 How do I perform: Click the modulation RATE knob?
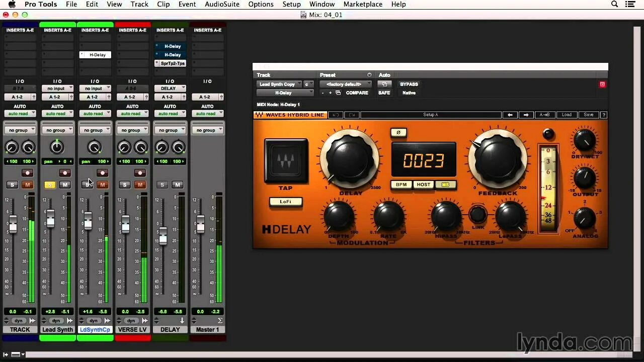point(388,217)
